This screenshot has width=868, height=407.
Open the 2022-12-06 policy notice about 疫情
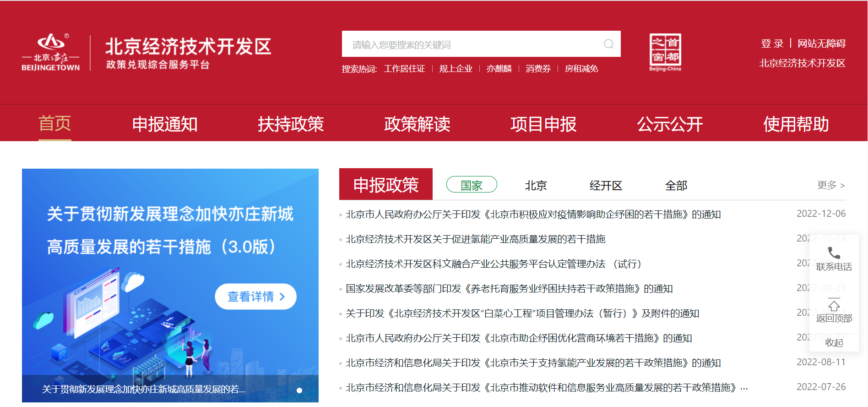533,214
